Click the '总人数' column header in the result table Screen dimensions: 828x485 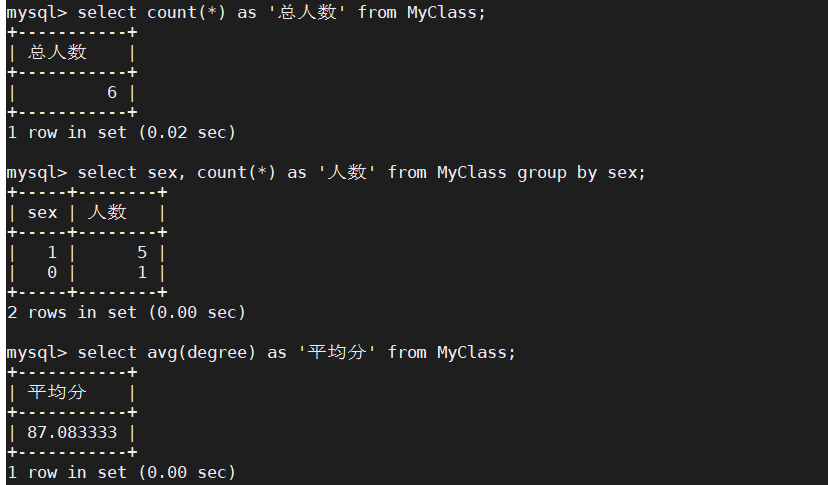tap(57, 52)
